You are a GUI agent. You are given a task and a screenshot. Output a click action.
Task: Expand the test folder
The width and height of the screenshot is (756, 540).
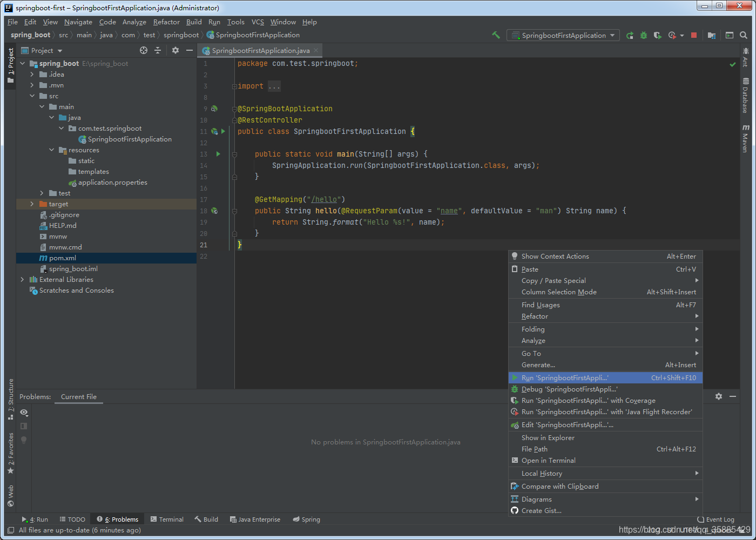pyautogui.click(x=42, y=193)
